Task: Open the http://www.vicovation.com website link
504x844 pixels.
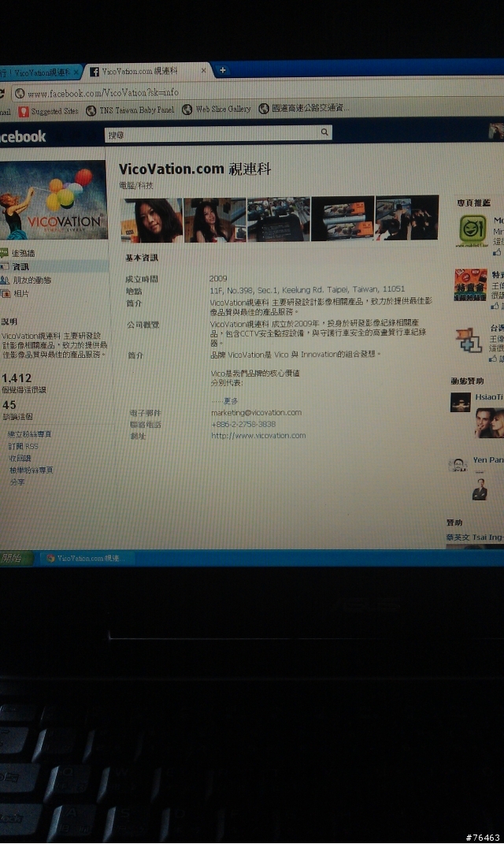Action: click(258, 436)
